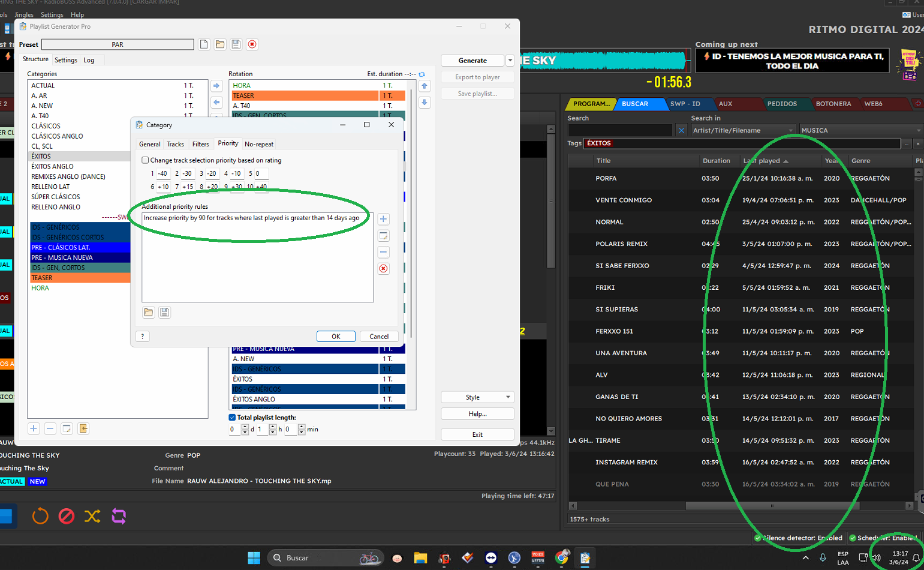The height and width of the screenshot is (570, 924).
Task: Click the import category icon below the list
Action: 83,428
